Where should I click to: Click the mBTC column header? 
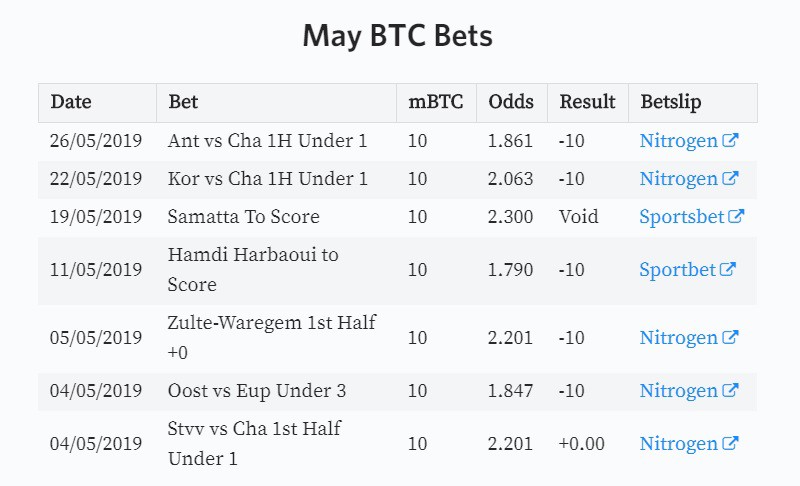[x=436, y=101]
